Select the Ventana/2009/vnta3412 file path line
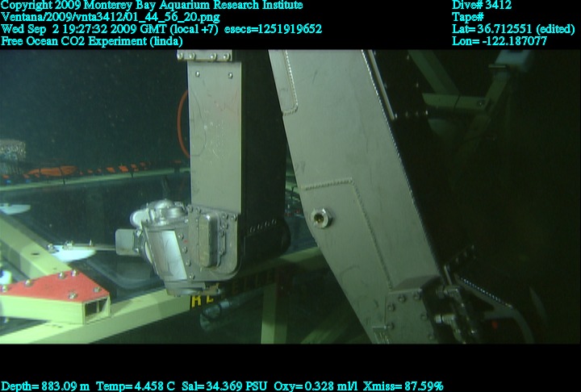 (x=111, y=18)
